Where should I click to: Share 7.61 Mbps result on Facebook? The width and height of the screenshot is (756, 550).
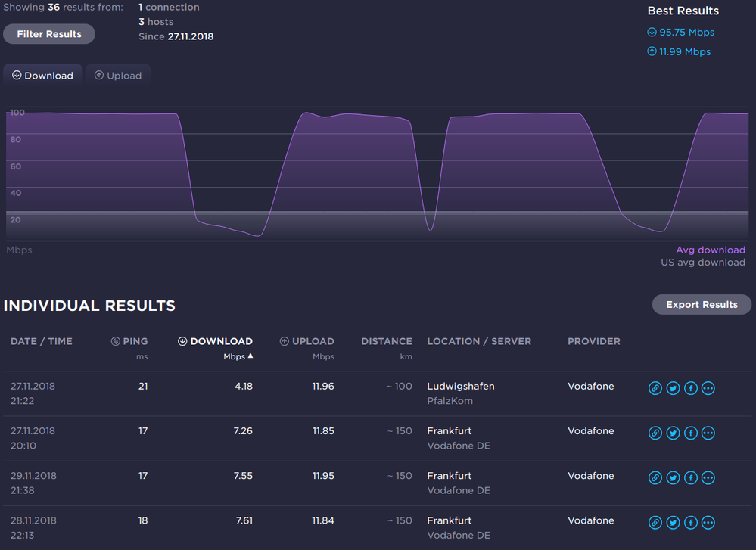pyautogui.click(x=691, y=523)
